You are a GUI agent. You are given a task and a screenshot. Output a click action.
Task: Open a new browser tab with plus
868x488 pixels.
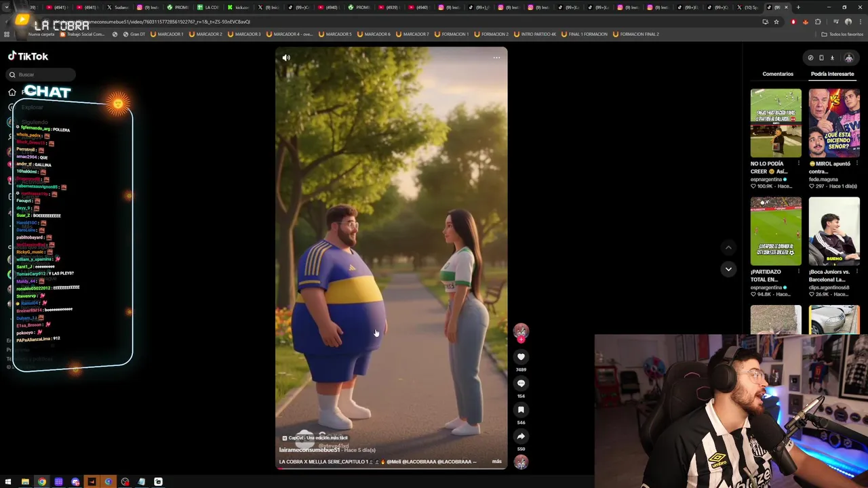(798, 7)
